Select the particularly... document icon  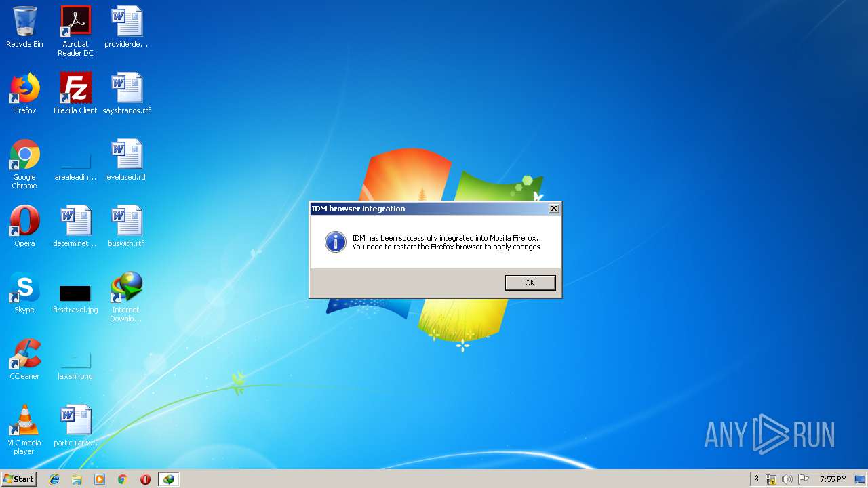[x=75, y=426]
